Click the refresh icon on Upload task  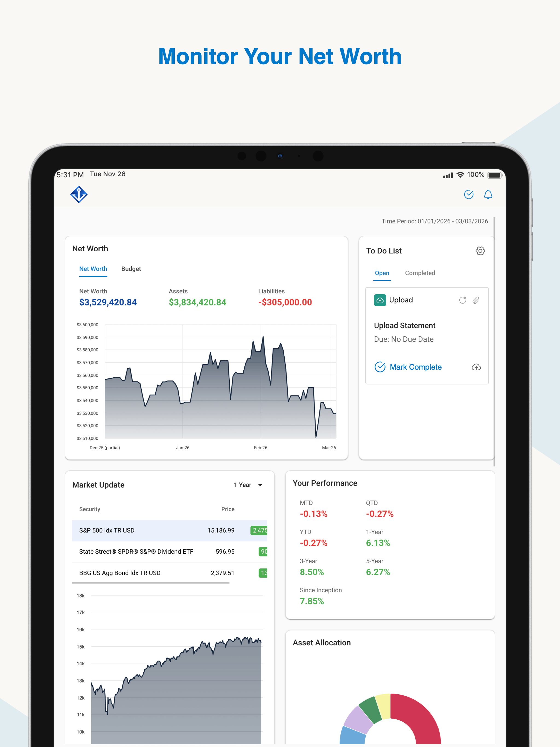[x=462, y=300]
